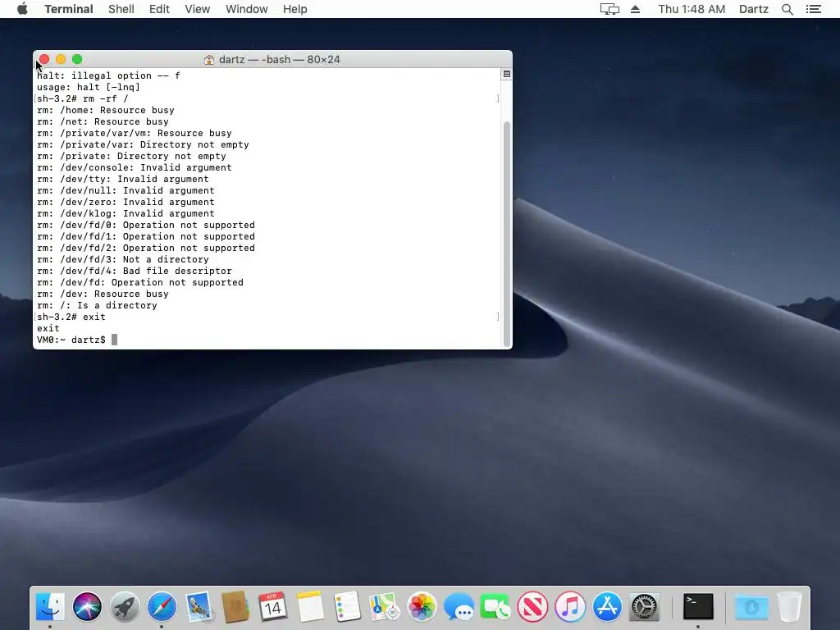Click the screen mirroring display icon
The image size is (840, 630).
(609, 9)
